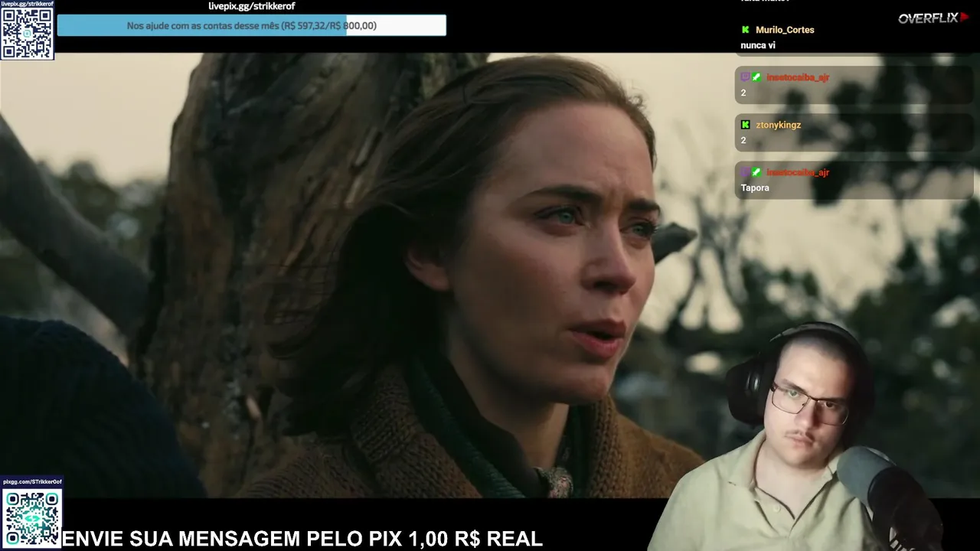980x551 pixels.
Task: Click the username Murilo_Cortes in chat
Action: point(785,30)
